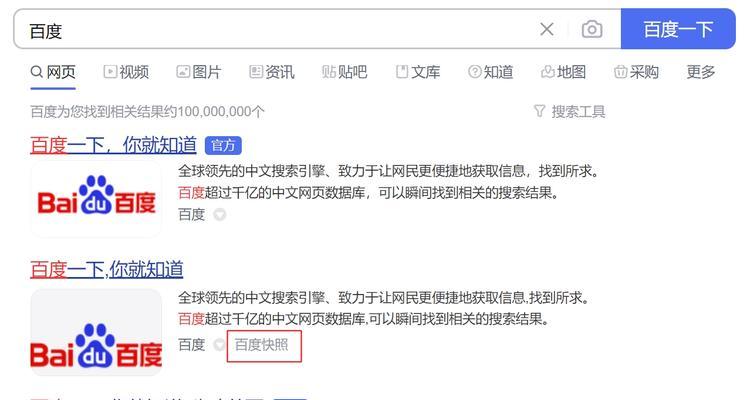The image size is (750, 400).
Task: Open the second 百度一下,你就知道 result link
Action: tap(107, 269)
